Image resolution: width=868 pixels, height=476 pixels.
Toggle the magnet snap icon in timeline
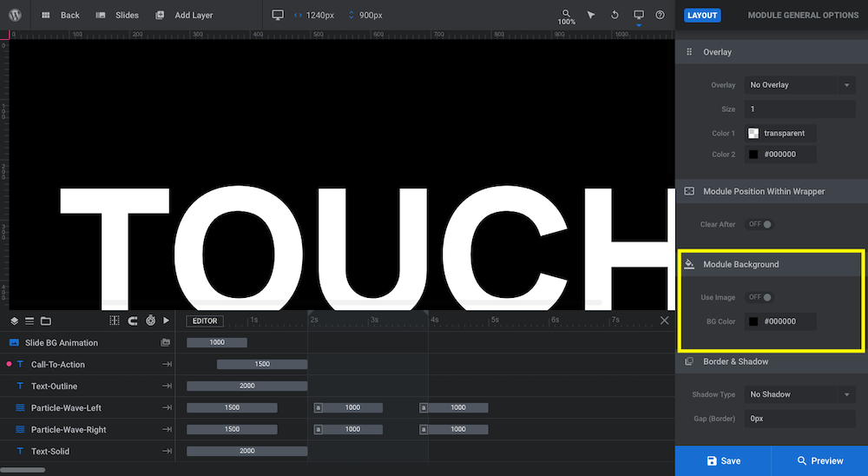point(133,321)
